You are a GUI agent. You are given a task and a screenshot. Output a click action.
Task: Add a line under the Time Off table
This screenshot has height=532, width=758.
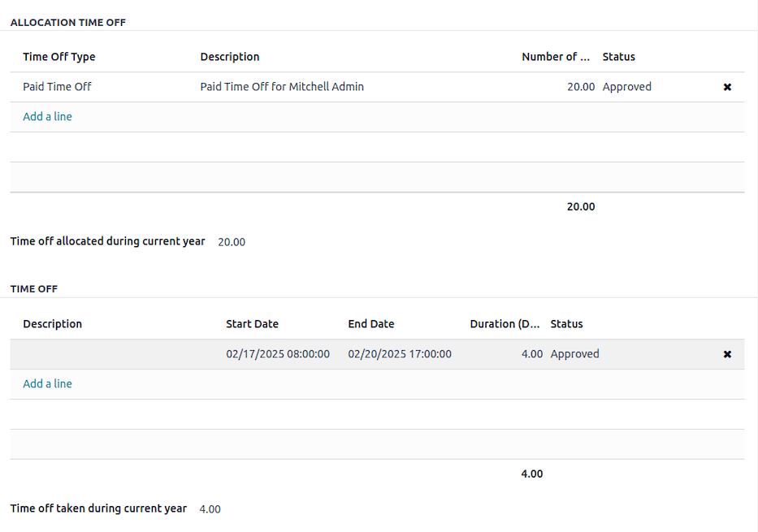pyautogui.click(x=47, y=384)
